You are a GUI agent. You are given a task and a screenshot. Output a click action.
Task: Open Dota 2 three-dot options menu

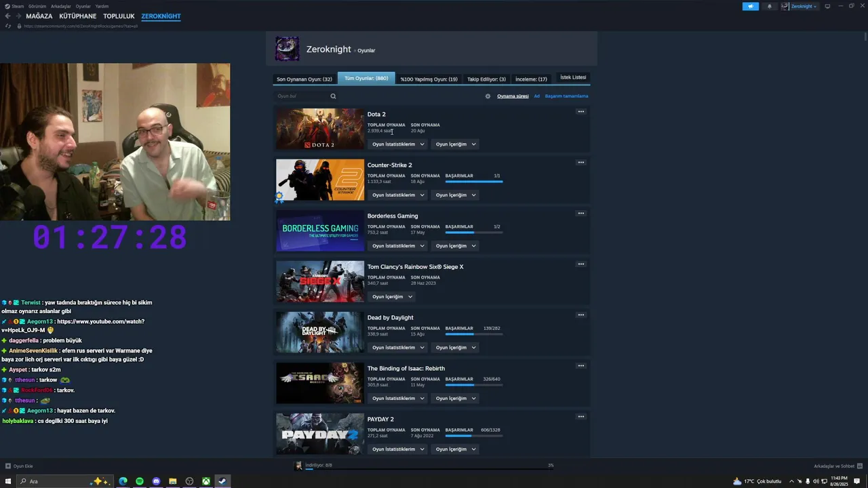tap(580, 112)
